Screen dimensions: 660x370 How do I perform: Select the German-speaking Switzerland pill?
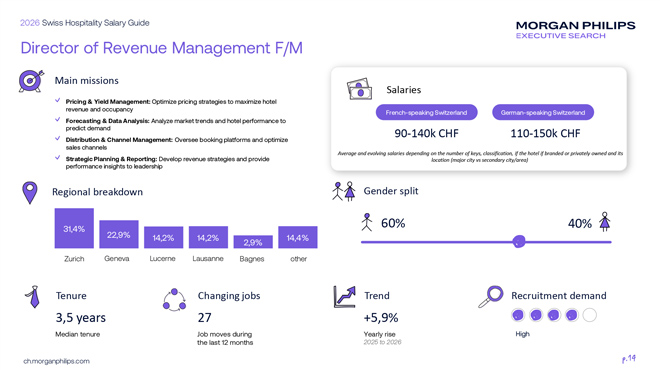543,112
